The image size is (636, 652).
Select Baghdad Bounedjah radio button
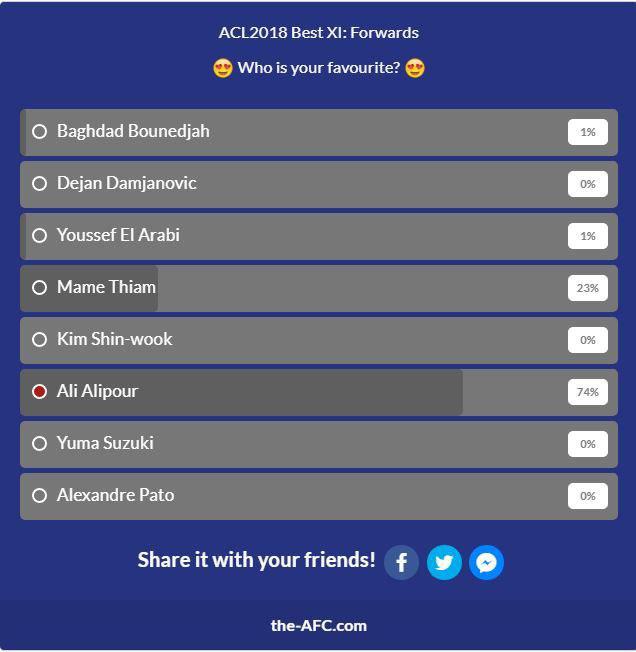pyautogui.click(x=40, y=131)
